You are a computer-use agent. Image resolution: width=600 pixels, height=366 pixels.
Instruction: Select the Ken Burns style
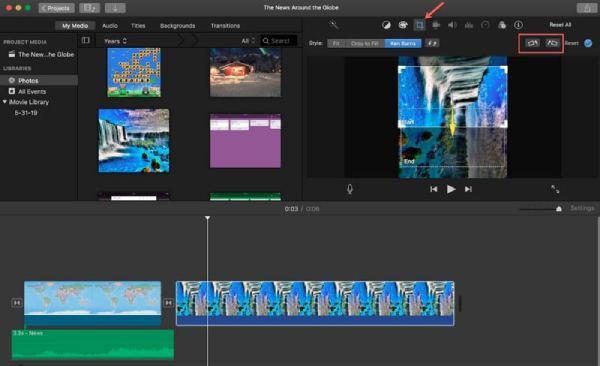tap(403, 43)
